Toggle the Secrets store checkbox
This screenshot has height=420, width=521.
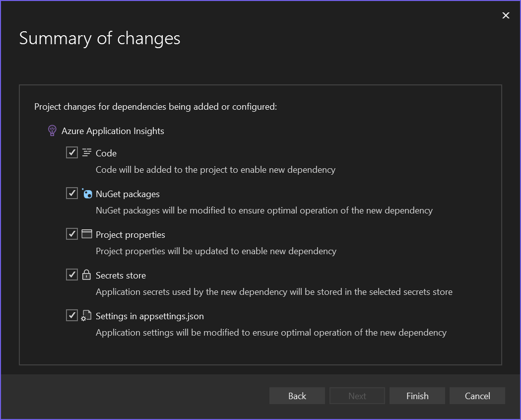click(x=72, y=275)
